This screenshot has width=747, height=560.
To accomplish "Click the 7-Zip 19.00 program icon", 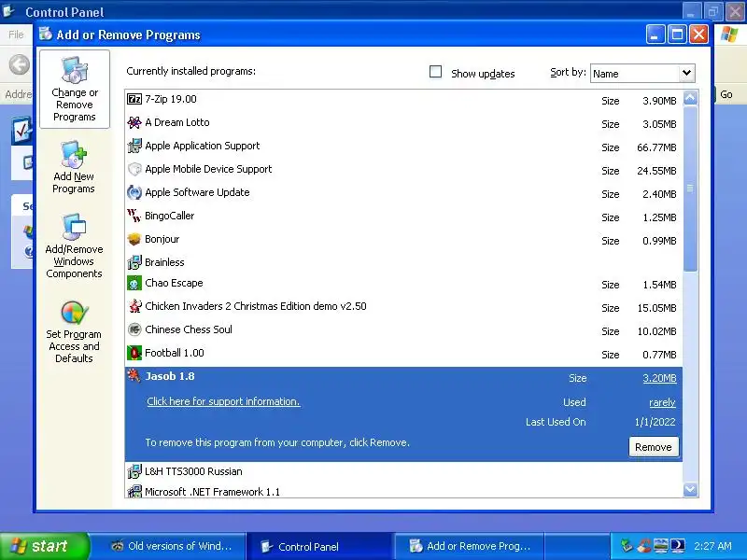I will (x=134, y=99).
